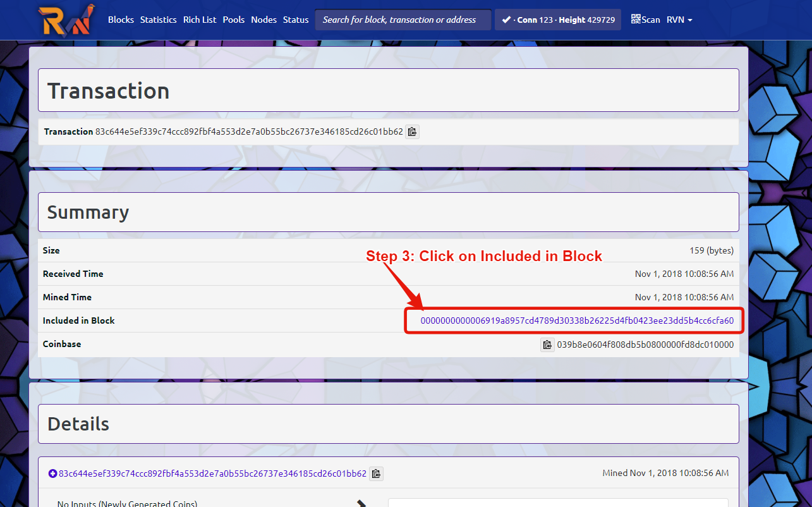Image resolution: width=812 pixels, height=507 pixels.
Task: Click the black arrow next to No Inputs
Action: coord(361,503)
